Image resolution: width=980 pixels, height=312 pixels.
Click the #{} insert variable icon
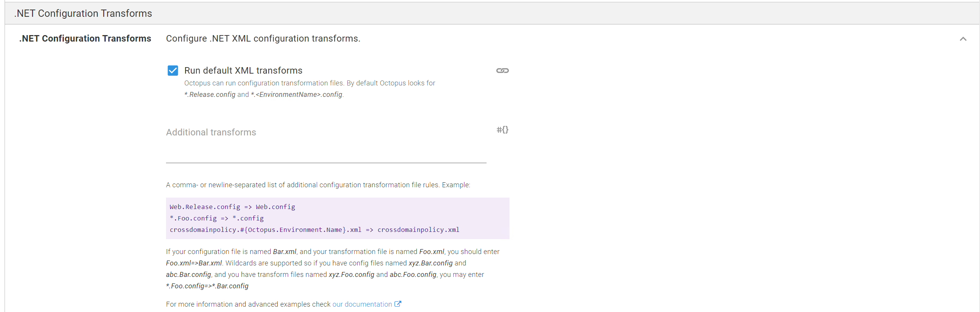point(502,130)
